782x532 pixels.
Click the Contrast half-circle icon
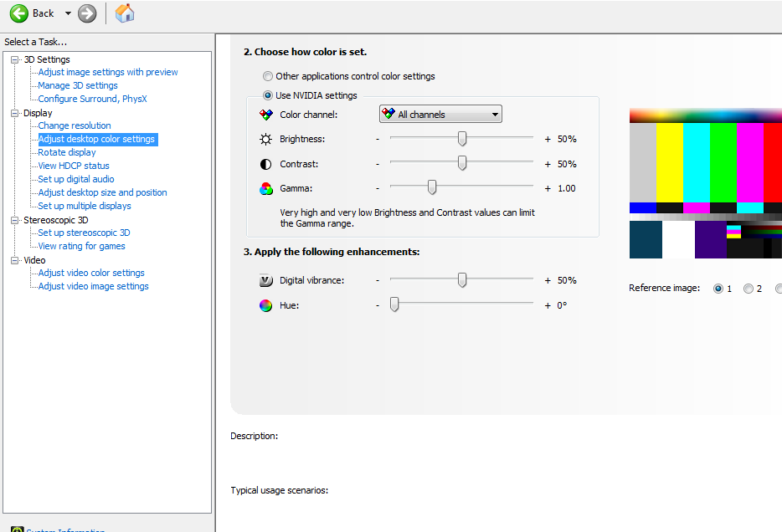tap(265, 164)
